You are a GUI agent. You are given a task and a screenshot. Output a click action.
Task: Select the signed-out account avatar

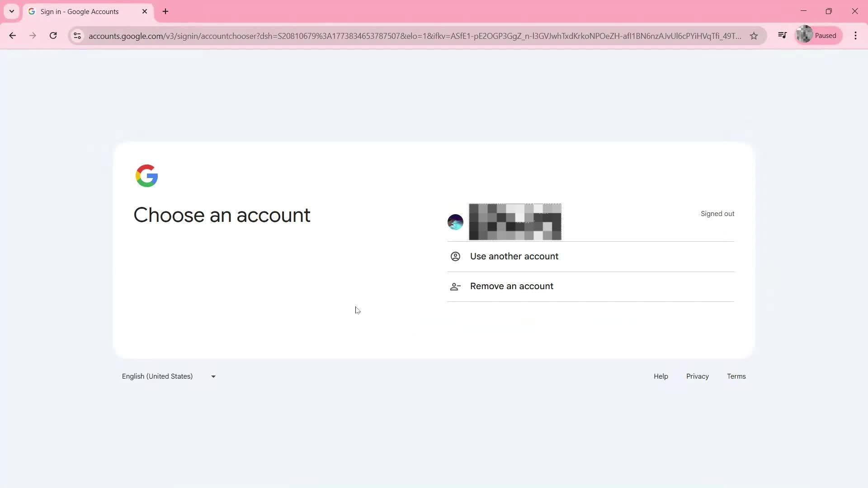455,222
